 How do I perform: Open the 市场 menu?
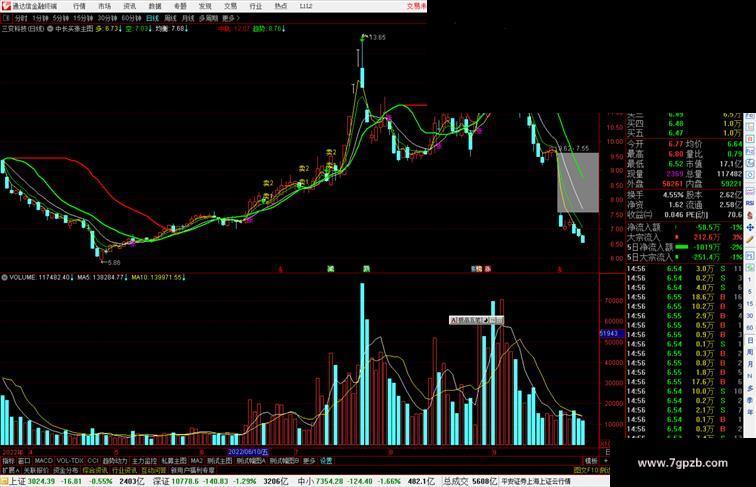[104, 6]
